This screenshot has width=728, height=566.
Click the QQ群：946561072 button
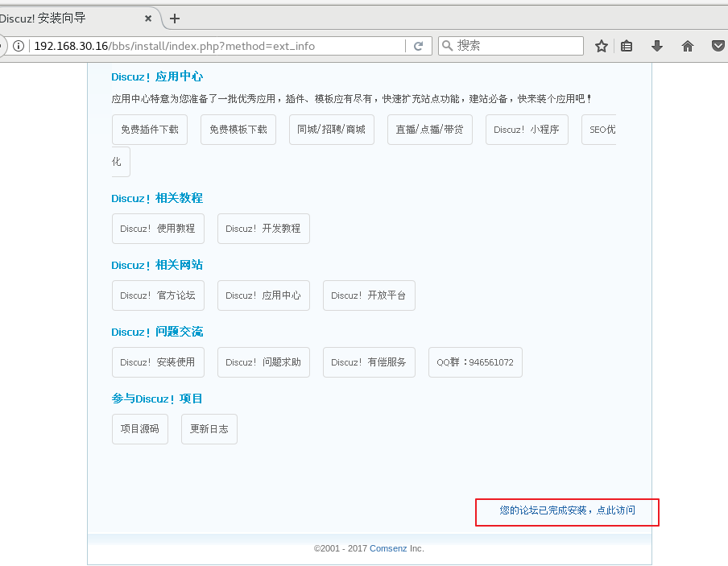click(x=475, y=362)
